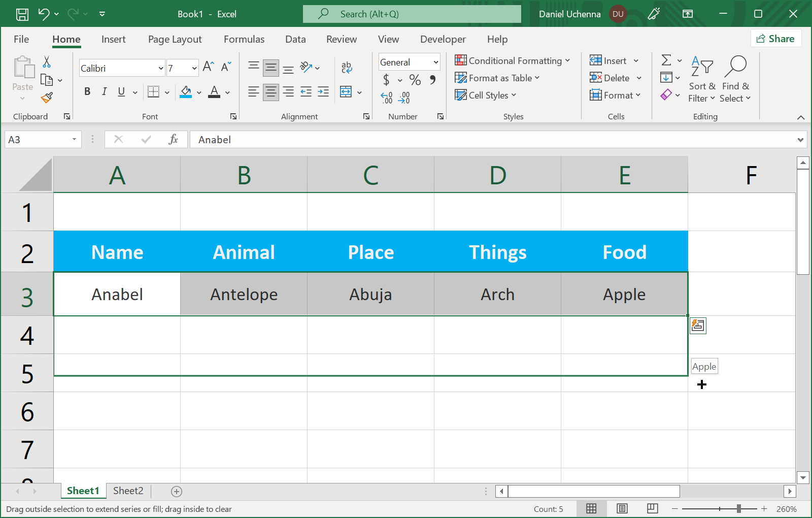Click the Share button
Viewport: 812px width, 518px height.
pos(775,39)
